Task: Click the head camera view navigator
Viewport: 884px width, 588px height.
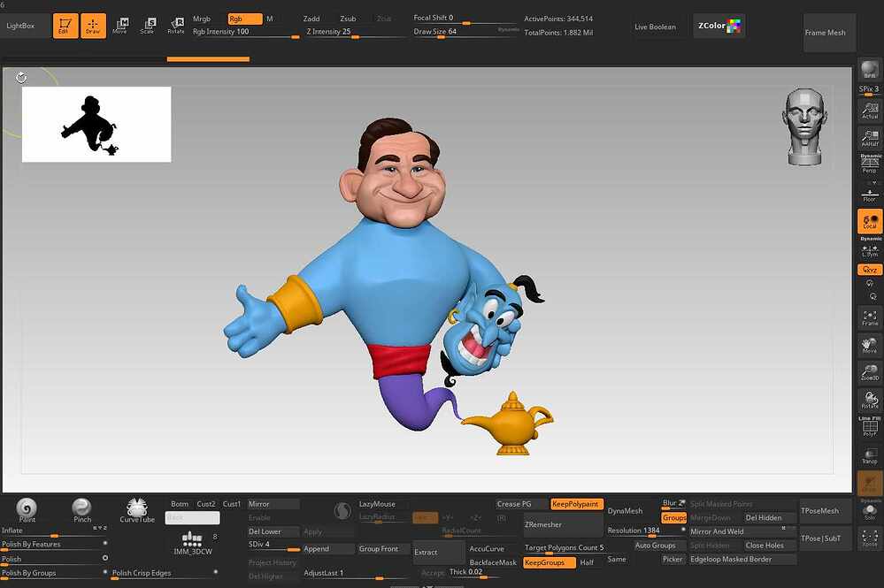Action: (804, 127)
